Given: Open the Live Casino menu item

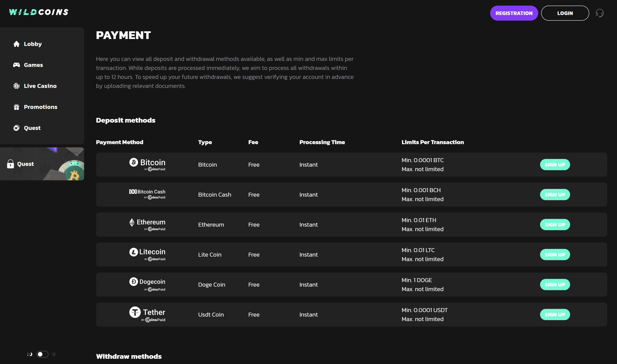Looking at the screenshot, I should [40, 86].
